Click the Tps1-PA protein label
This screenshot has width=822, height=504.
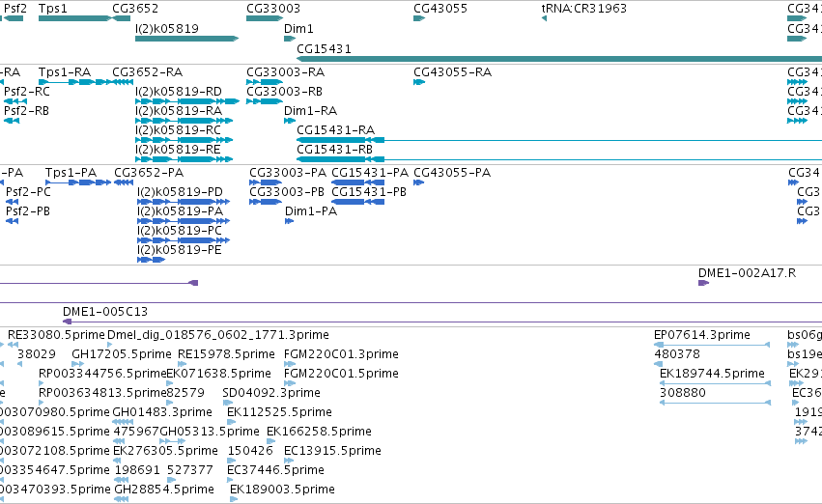coord(71,173)
